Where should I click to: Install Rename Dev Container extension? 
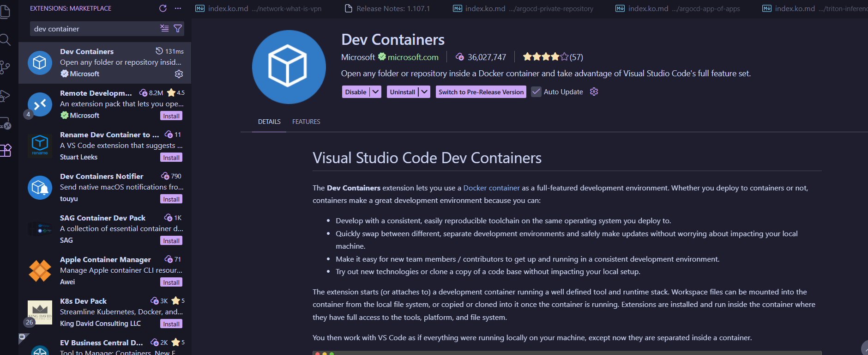(x=171, y=158)
